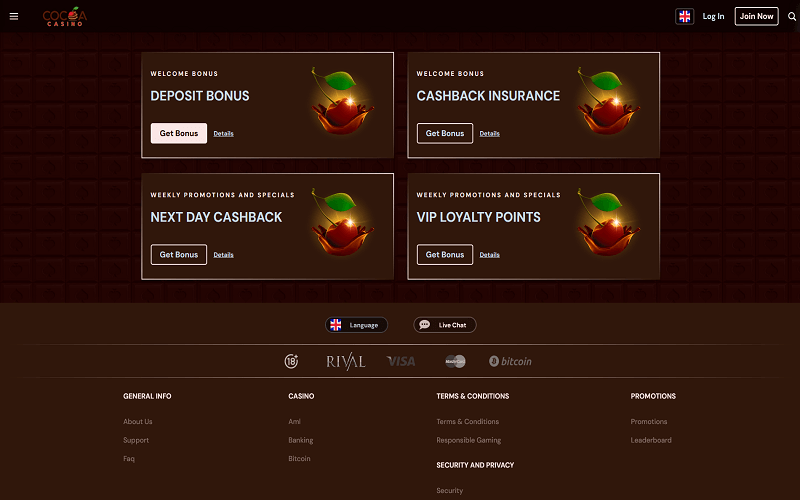Screen dimensions: 800x500
Task: Open the Language selector
Action: [x=356, y=325]
